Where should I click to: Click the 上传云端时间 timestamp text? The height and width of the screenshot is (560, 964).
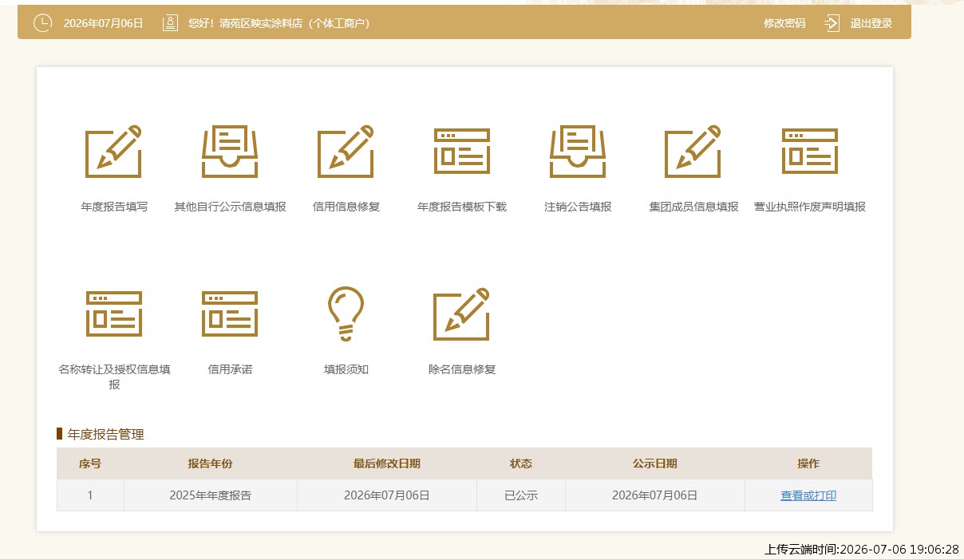862,549
